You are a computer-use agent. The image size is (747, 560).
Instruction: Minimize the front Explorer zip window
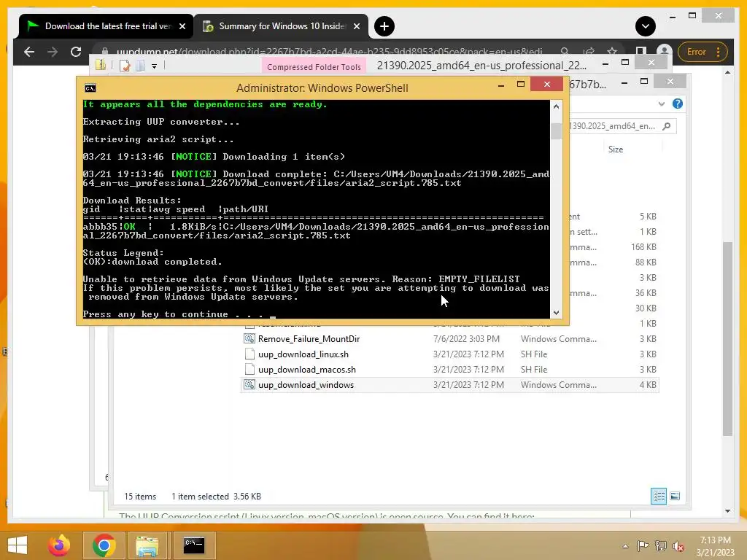[605, 63]
